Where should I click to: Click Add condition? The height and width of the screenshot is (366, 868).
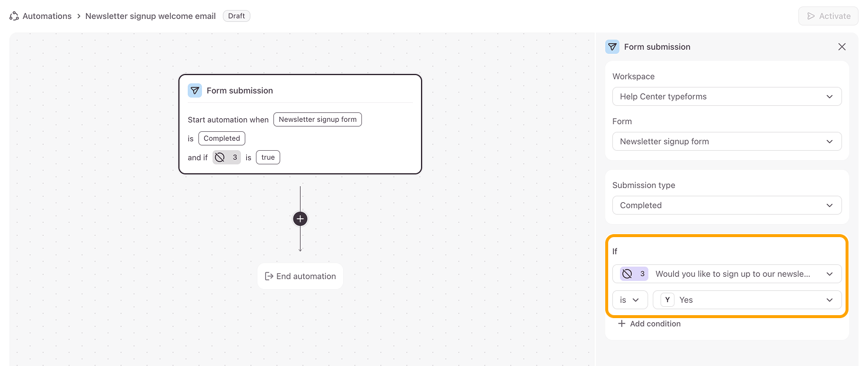tap(649, 323)
